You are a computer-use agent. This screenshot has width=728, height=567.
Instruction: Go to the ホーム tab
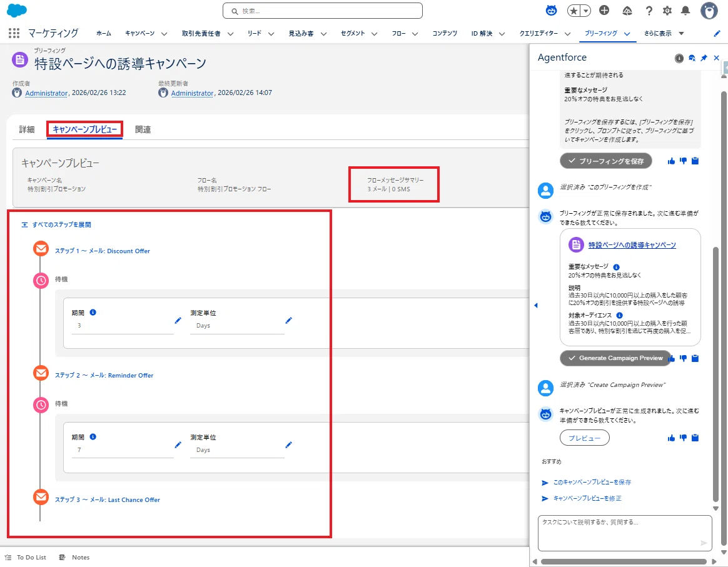point(104,33)
